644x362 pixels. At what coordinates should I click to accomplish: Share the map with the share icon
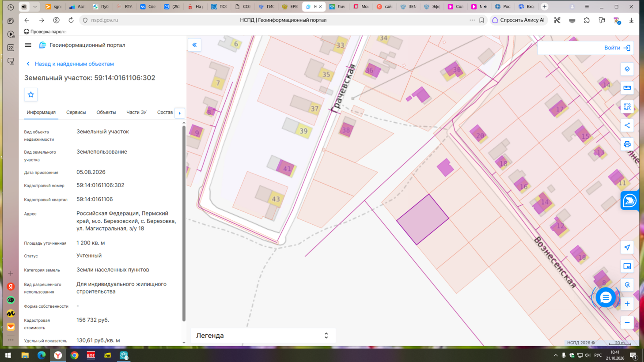pyautogui.click(x=627, y=125)
